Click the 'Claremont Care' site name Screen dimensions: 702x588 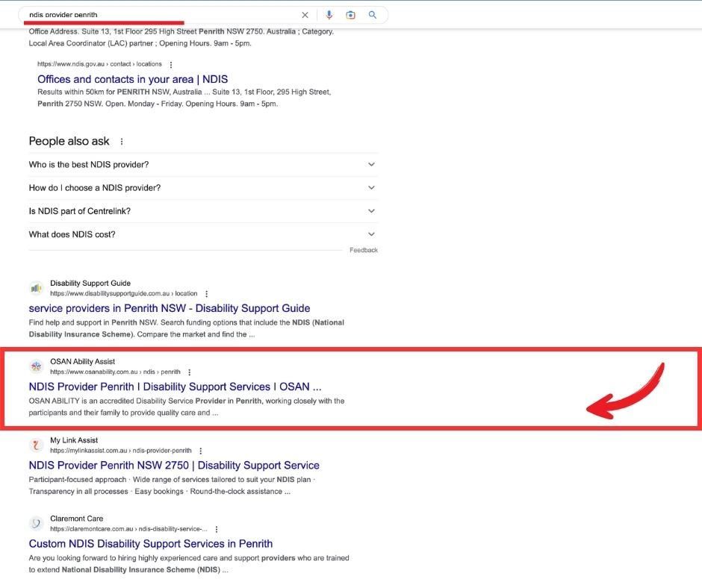pyautogui.click(x=77, y=519)
